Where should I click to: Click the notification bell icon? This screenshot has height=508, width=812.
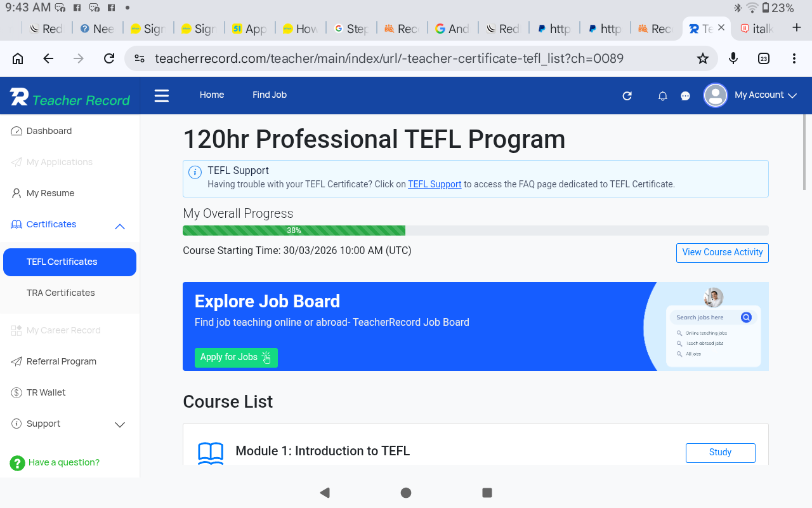click(662, 96)
